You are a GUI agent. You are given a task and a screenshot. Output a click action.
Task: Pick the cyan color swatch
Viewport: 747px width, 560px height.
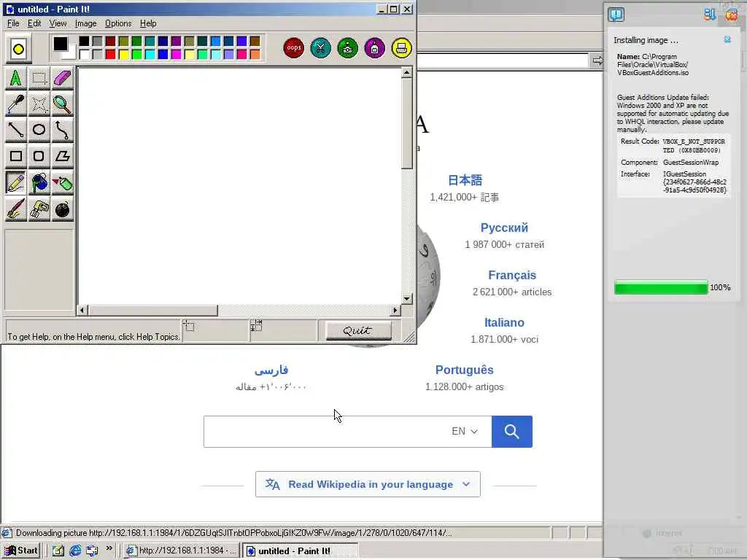click(x=150, y=55)
